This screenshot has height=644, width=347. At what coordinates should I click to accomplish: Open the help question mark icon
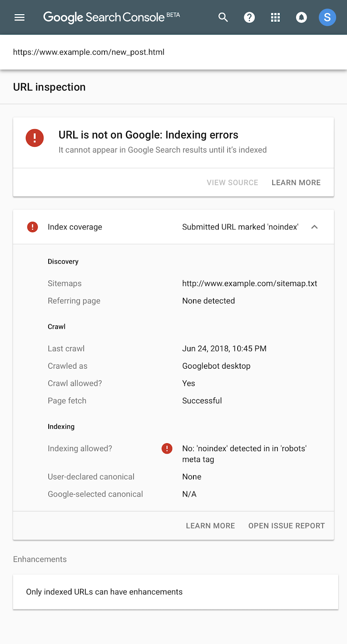249,17
